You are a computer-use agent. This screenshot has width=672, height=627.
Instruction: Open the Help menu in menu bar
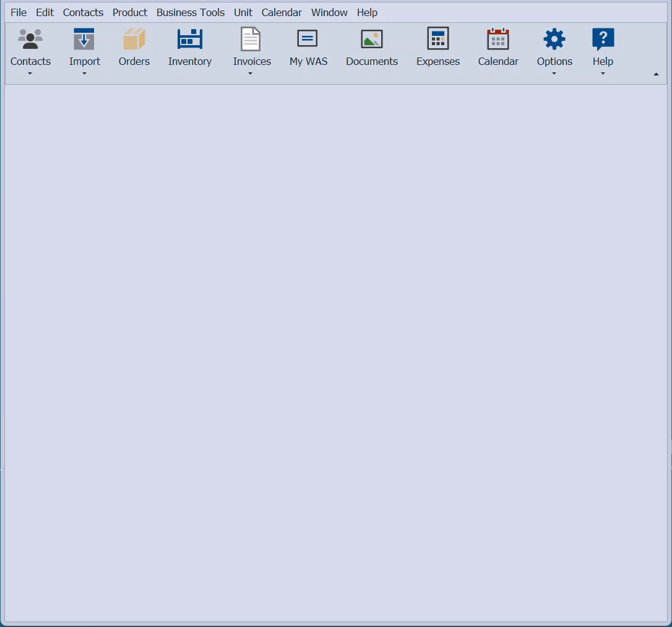click(x=368, y=12)
